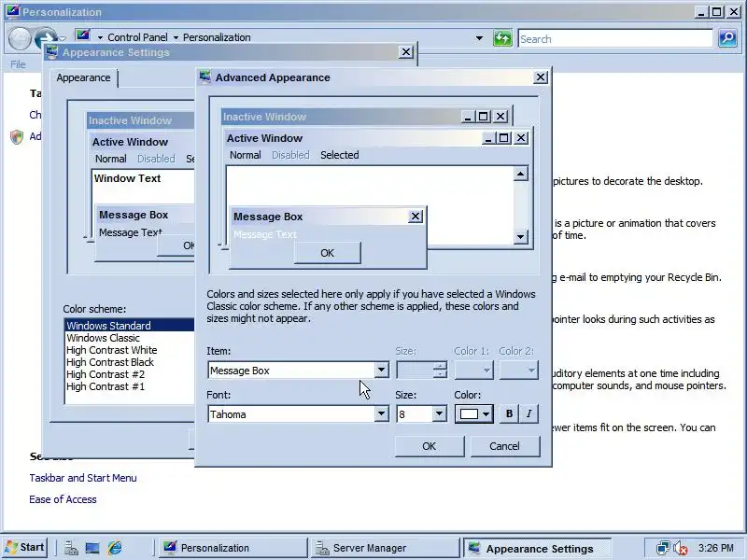Select High Contrast #1 color scheme

[x=129, y=386]
